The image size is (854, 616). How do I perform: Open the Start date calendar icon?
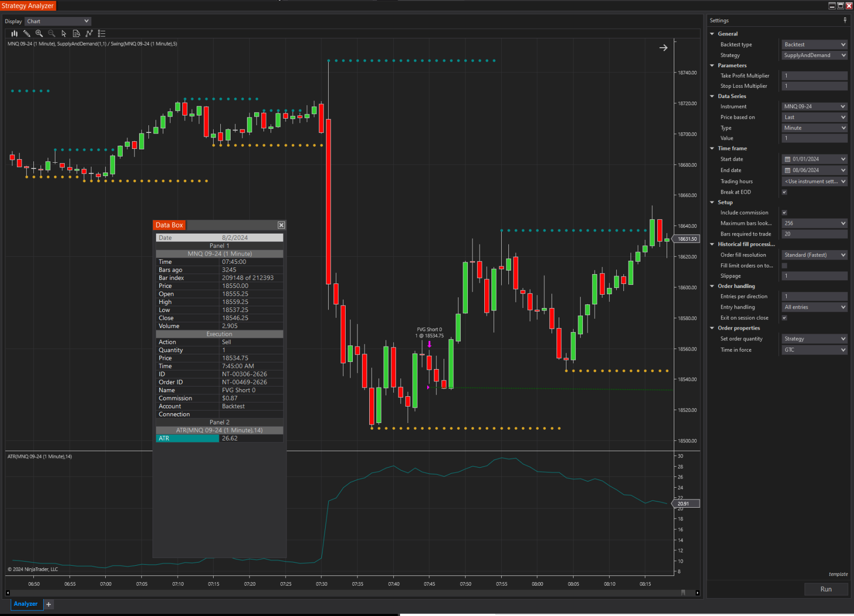pyautogui.click(x=788, y=159)
